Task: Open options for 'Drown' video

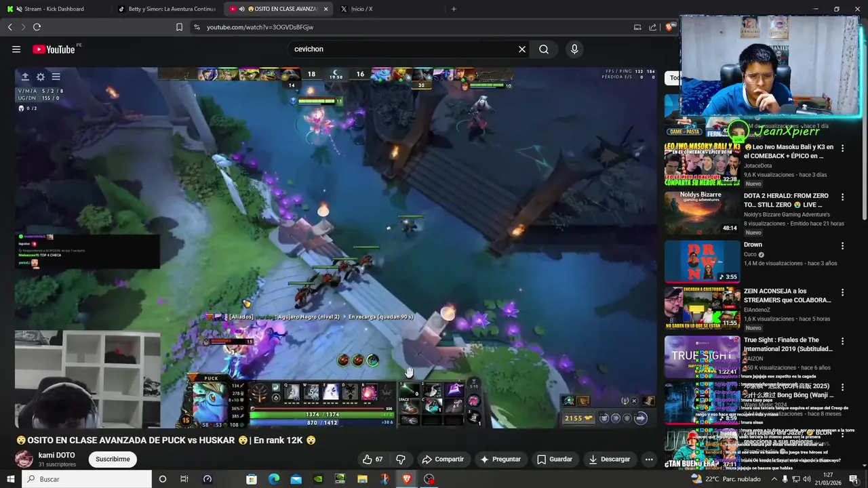Action: click(x=842, y=245)
